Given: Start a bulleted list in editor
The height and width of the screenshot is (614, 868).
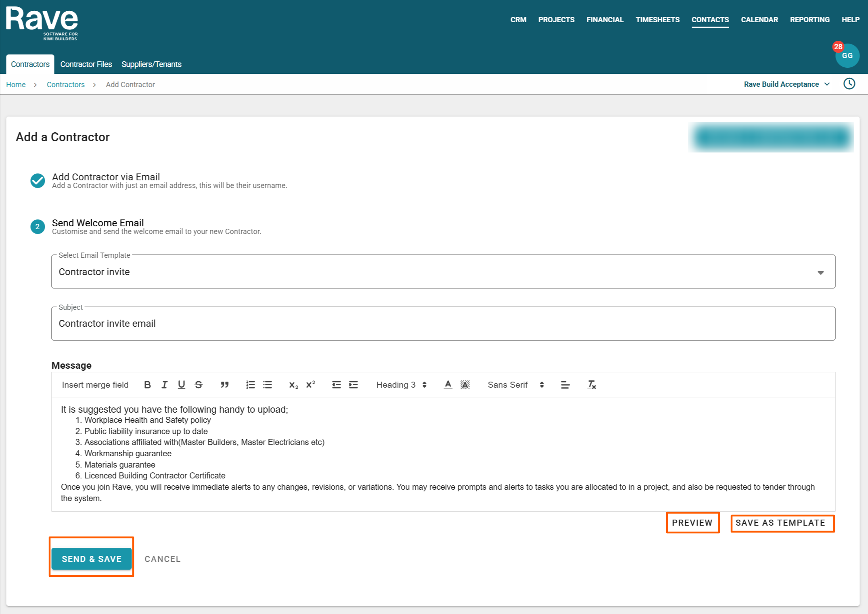Looking at the screenshot, I should [268, 385].
